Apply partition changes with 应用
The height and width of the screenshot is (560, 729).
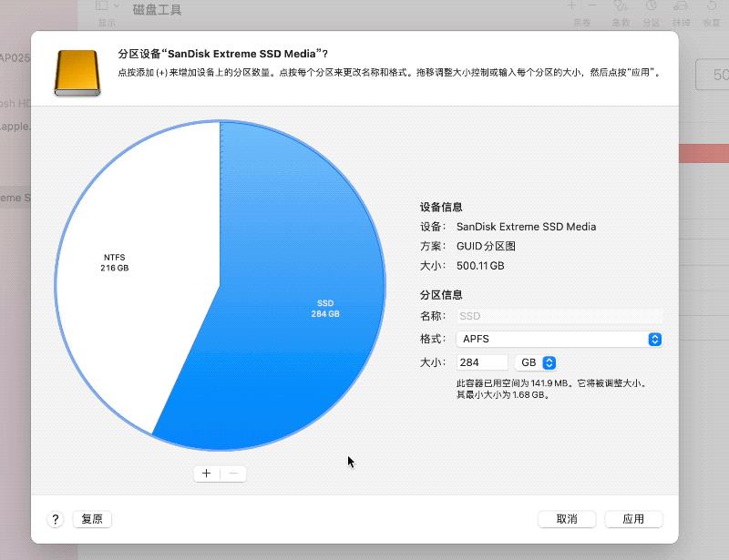(x=633, y=518)
